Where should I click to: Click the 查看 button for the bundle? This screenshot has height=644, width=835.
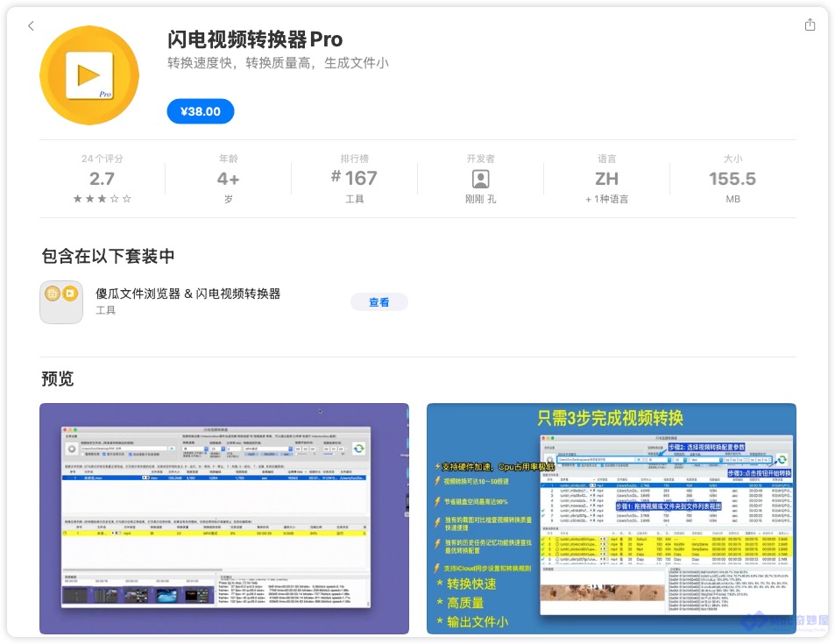tap(379, 302)
